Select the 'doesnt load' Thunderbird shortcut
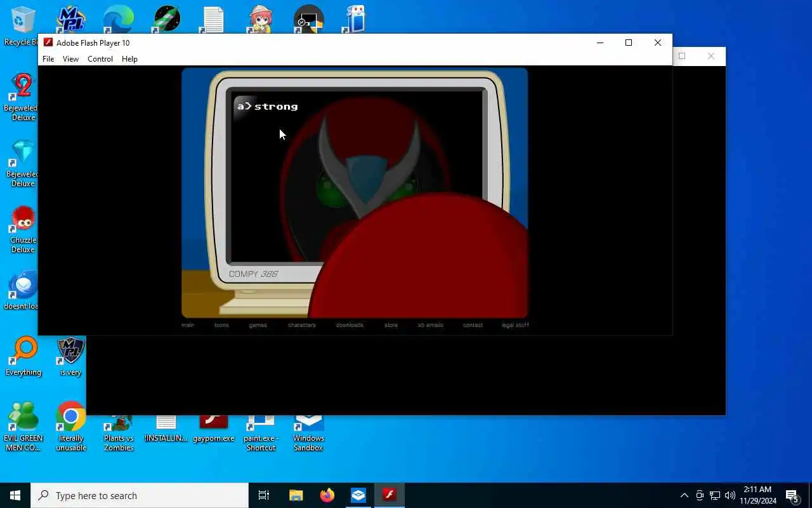This screenshot has height=508, width=812. click(23, 291)
